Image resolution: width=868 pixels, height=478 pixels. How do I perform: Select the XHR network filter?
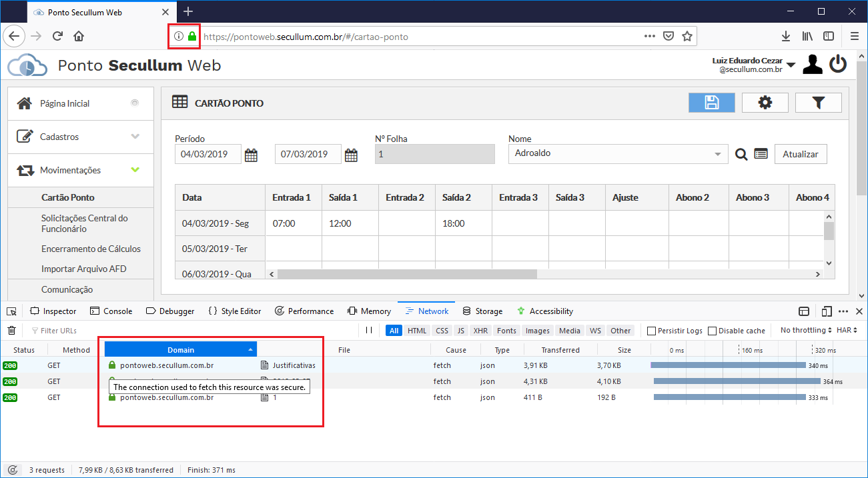[480, 331]
